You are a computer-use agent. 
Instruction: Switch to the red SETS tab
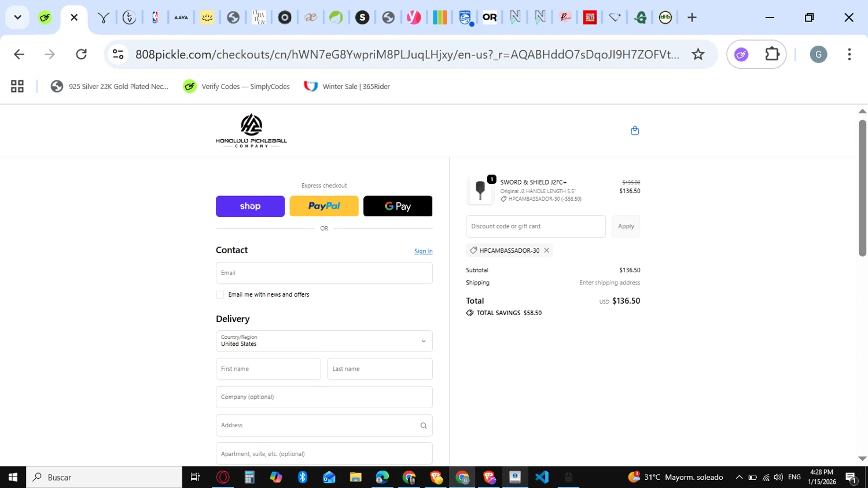click(590, 17)
